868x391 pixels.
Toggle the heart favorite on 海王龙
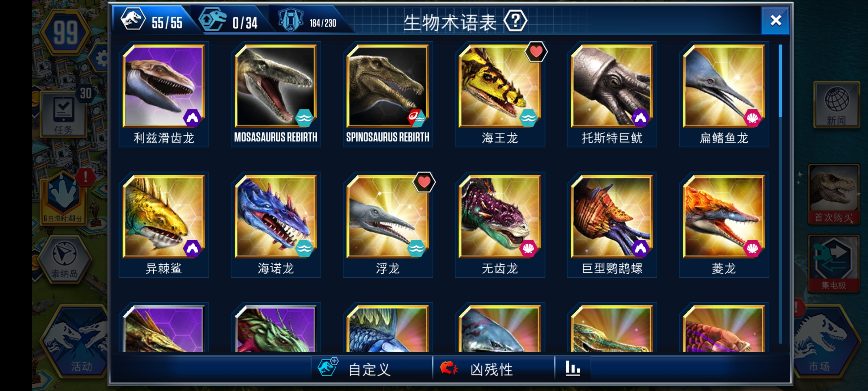pos(536,52)
